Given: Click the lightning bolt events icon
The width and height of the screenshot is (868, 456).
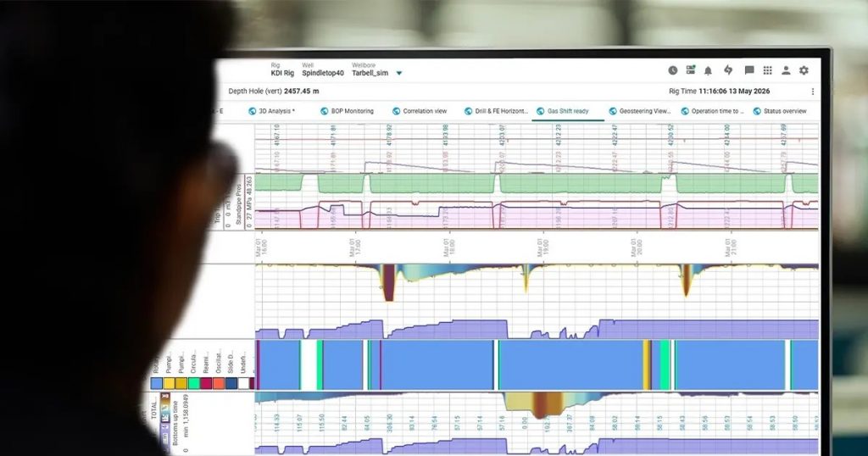Looking at the screenshot, I should 728,70.
